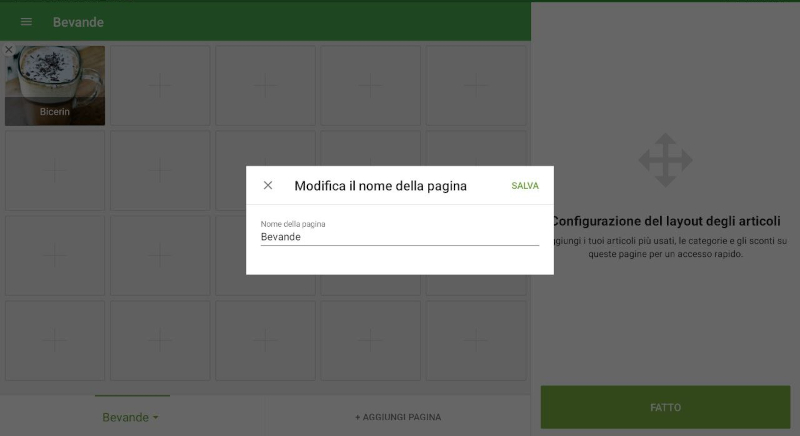
Task: Close the page name edit dialog
Action: (268, 186)
